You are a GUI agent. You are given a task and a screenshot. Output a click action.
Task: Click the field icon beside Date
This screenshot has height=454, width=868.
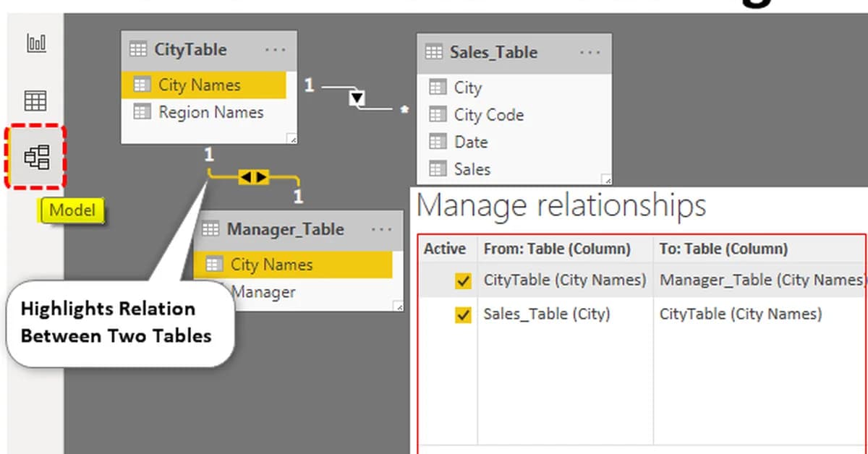(437, 142)
